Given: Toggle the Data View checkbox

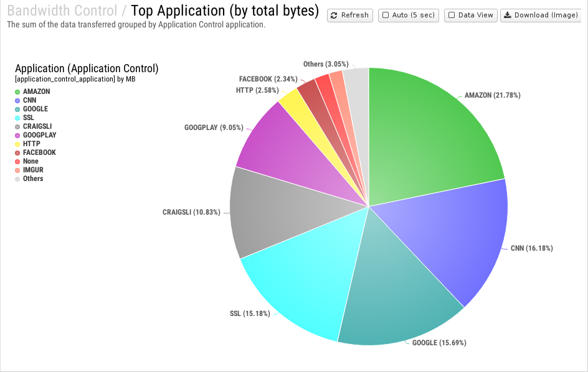Looking at the screenshot, I should point(452,16).
